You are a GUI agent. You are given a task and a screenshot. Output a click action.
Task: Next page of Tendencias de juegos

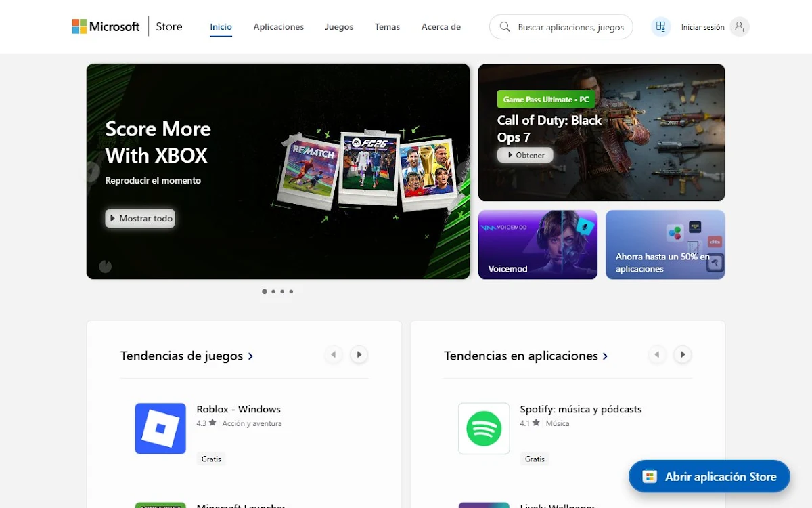pyautogui.click(x=359, y=354)
